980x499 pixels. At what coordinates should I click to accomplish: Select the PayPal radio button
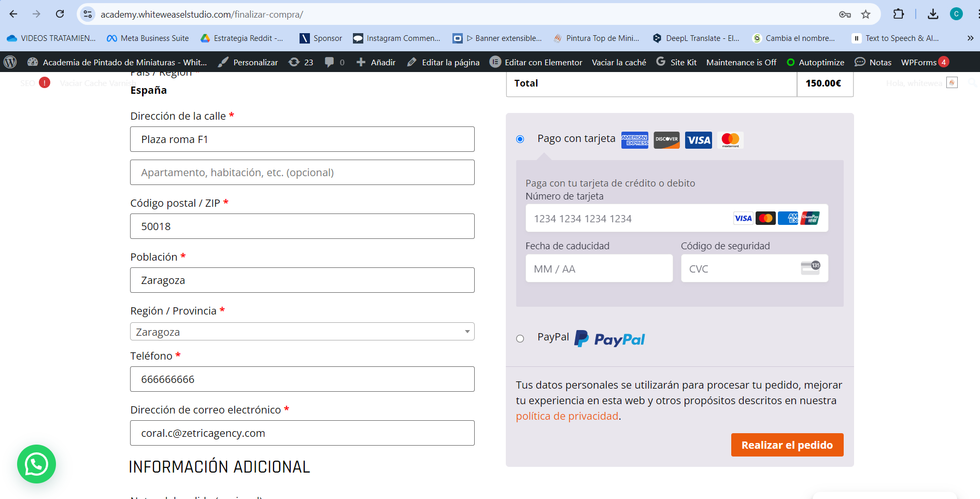tap(520, 338)
